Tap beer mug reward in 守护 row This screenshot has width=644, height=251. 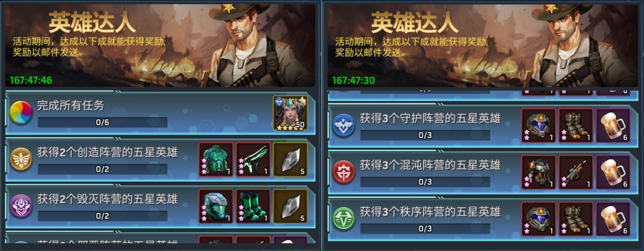pos(613,125)
